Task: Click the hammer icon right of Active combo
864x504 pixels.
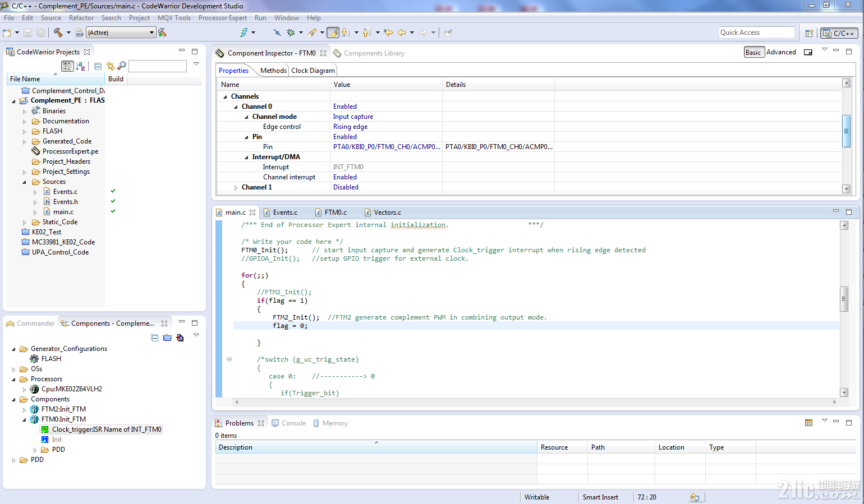Action: tap(162, 33)
